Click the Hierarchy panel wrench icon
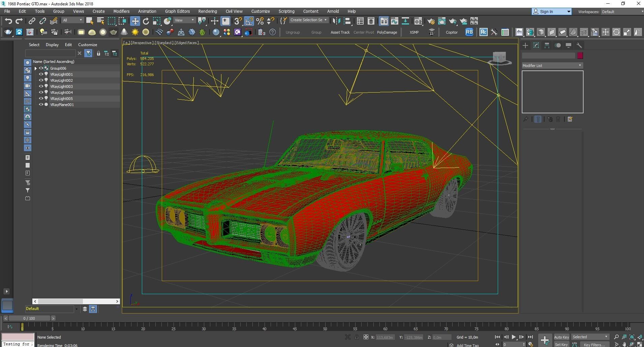The width and height of the screenshot is (644, 347). click(x=579, y=45)
